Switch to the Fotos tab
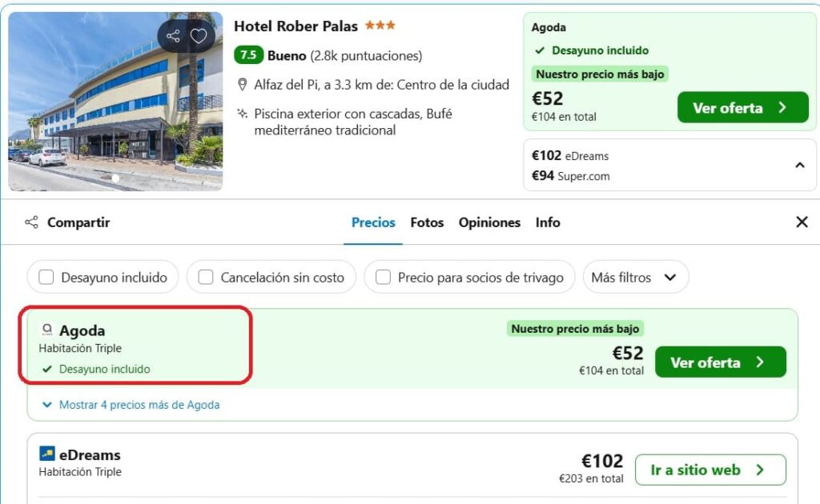The width and height of the screenshot is (820, 504). 427,222
